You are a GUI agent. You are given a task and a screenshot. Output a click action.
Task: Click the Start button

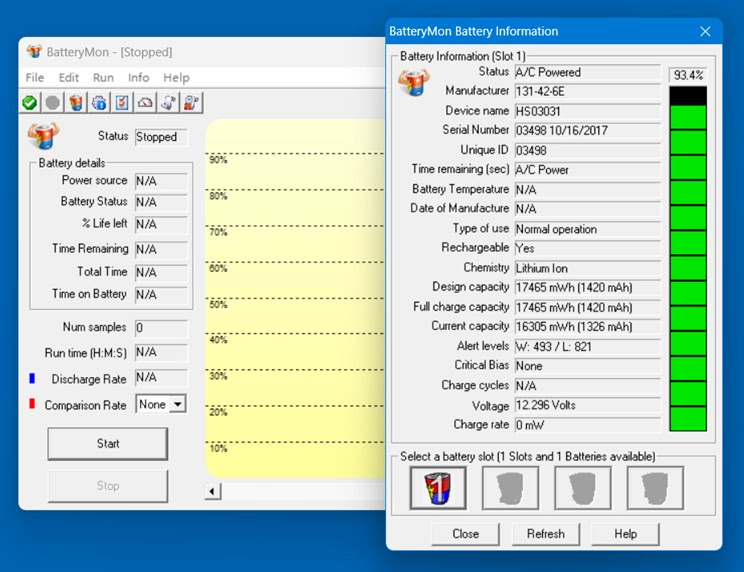click(x=108, y=443)
